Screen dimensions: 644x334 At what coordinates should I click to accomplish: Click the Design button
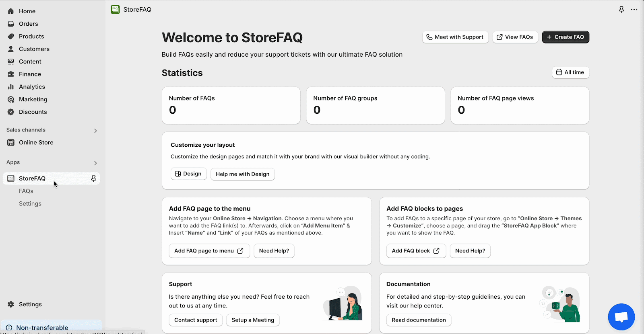coord(188,174)
